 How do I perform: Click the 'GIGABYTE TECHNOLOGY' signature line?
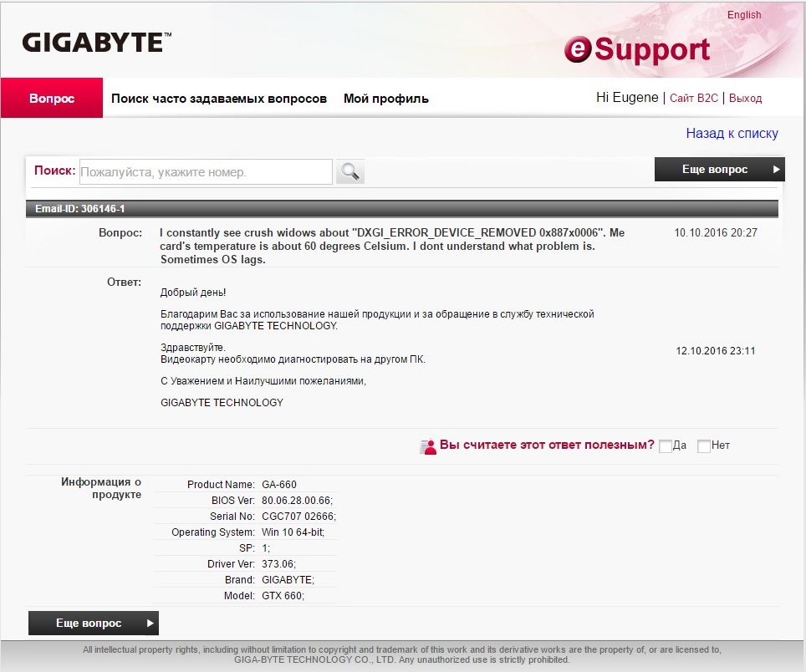coord(222,403)
